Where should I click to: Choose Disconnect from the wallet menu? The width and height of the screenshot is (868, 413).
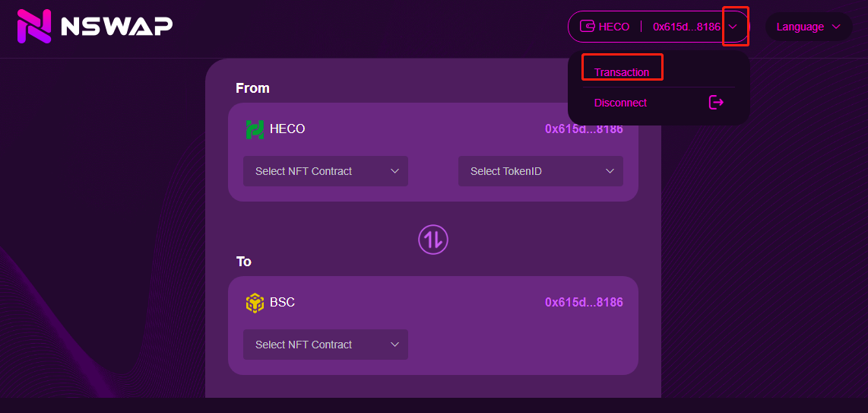point(620,103)
